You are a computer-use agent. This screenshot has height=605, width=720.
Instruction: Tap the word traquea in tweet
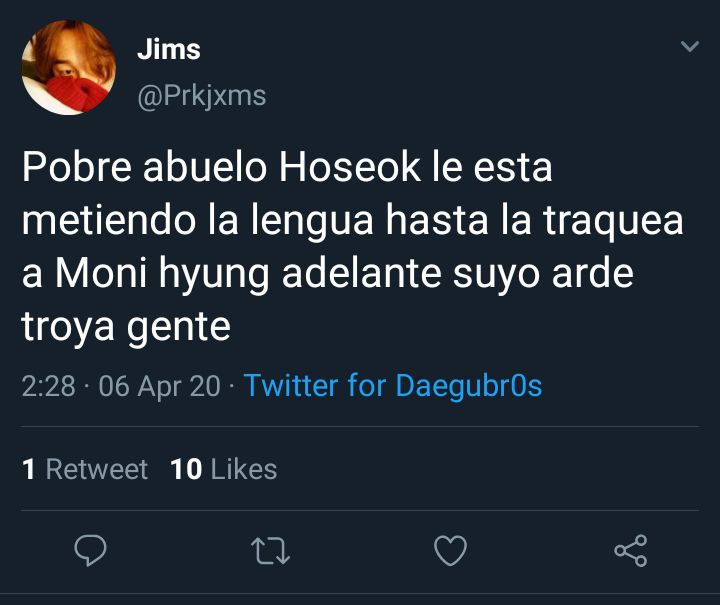(x=613, y=221)
